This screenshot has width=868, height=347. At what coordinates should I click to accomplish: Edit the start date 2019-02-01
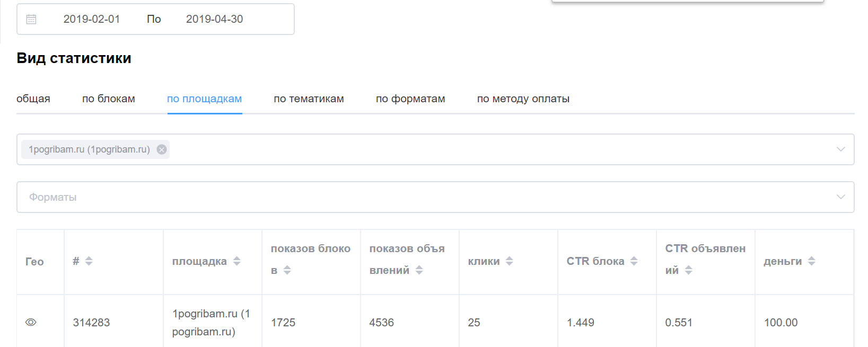pyautogui.click(x=92, y=19)
